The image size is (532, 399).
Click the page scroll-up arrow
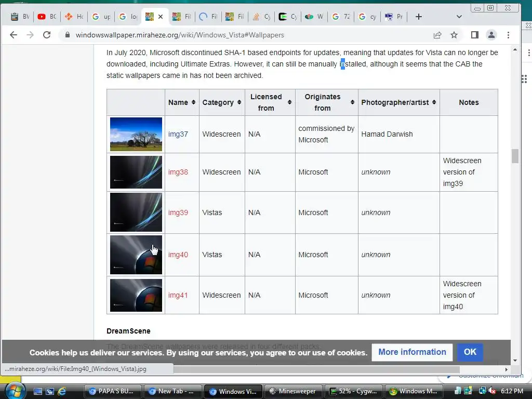(x=515, y=50)
